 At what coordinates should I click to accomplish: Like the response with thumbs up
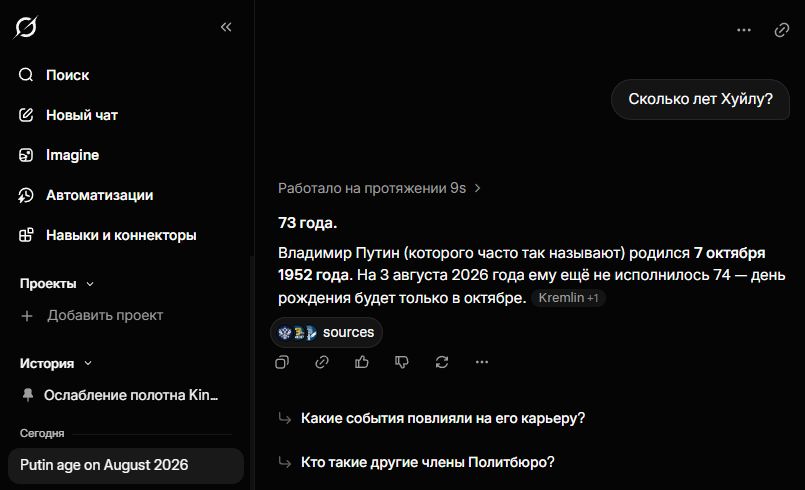click(362, 362)
